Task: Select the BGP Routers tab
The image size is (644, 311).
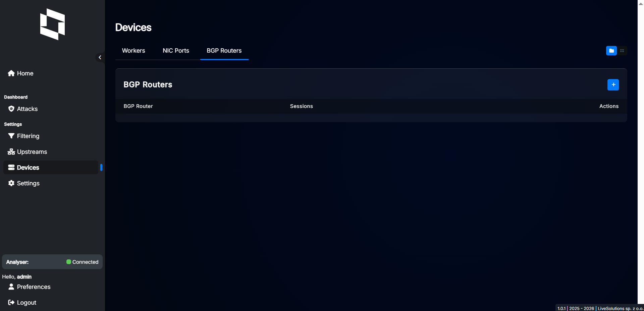Action: coord(224,51)
